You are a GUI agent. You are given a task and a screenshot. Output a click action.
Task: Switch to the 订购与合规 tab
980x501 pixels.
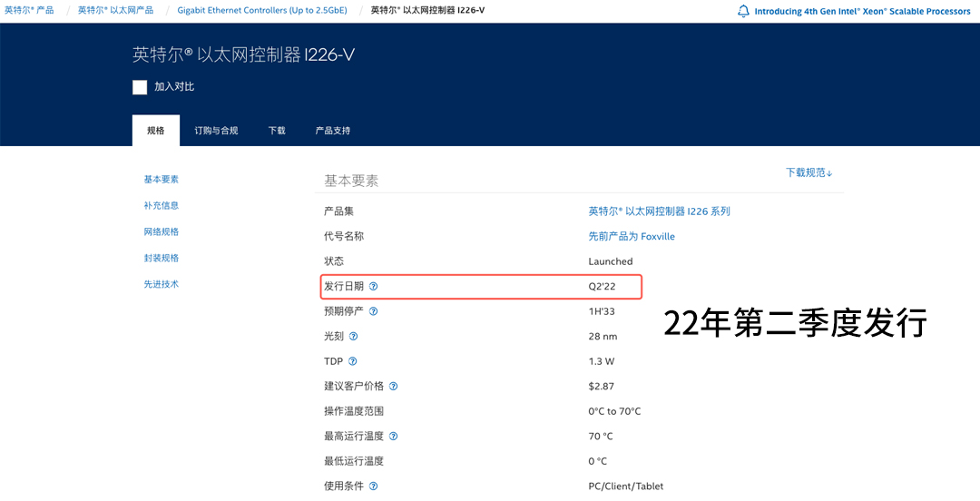[x=216, y=131]
